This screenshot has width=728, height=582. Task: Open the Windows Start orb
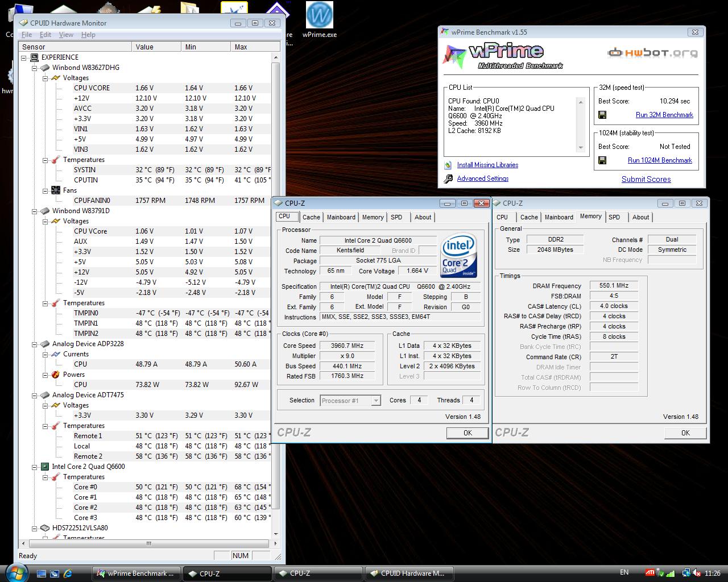[15, 572]
